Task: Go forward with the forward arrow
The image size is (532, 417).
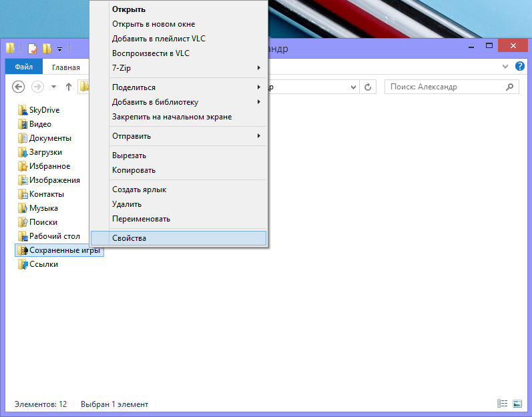Action: (37, 87)
